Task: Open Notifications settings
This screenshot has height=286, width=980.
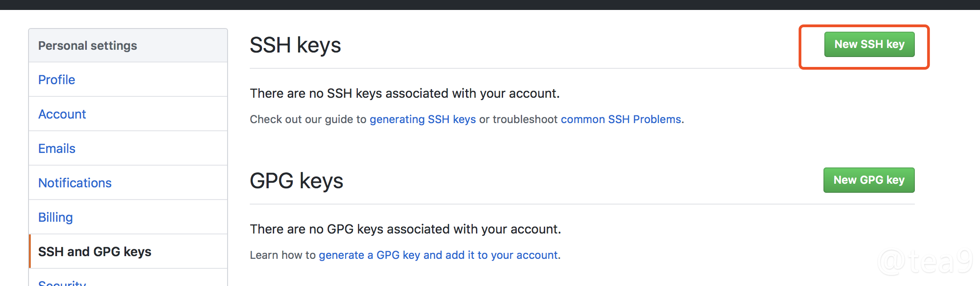Action: click(x=75, y=183)
